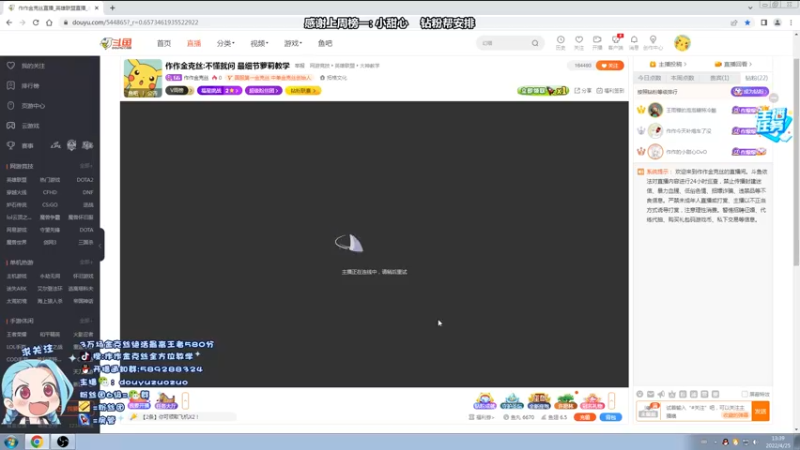
Task: Click the orange 关注 follow button
Action: (x=610, y=65)
